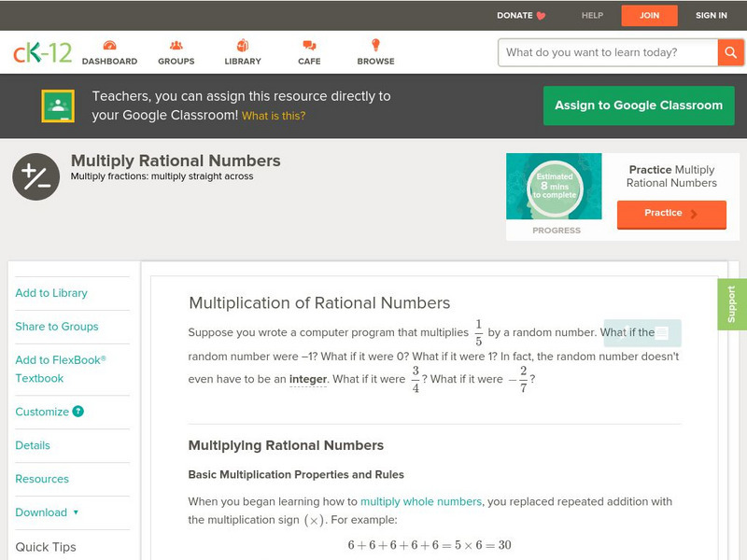The width and height of the screenshot is (747, 560).
Task: Open the Help menu item
Action: [593, 16]
